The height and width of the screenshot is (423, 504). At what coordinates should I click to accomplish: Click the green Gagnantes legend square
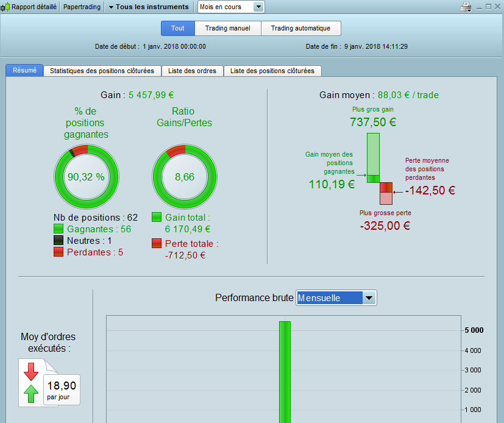coord(59,229)
